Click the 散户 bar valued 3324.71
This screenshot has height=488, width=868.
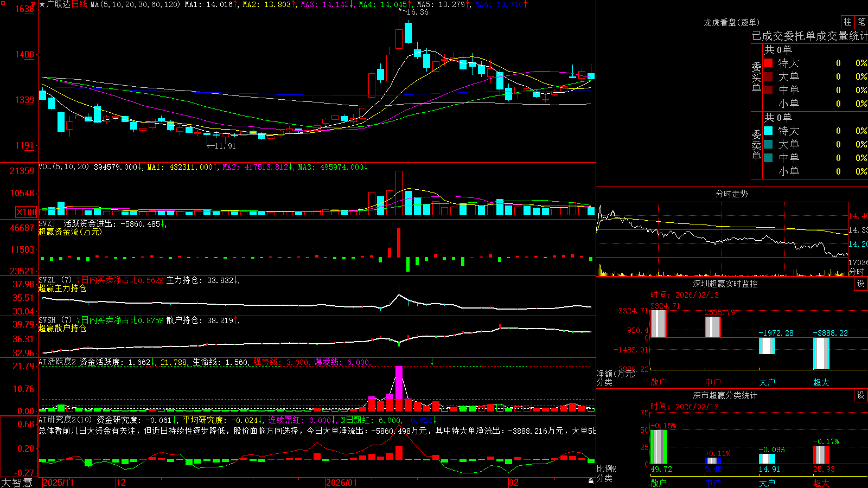click(659, 324)
